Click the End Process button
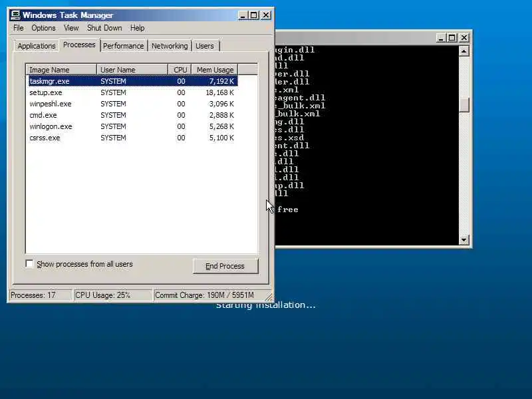The image size is (532, 399). (225, 266)
